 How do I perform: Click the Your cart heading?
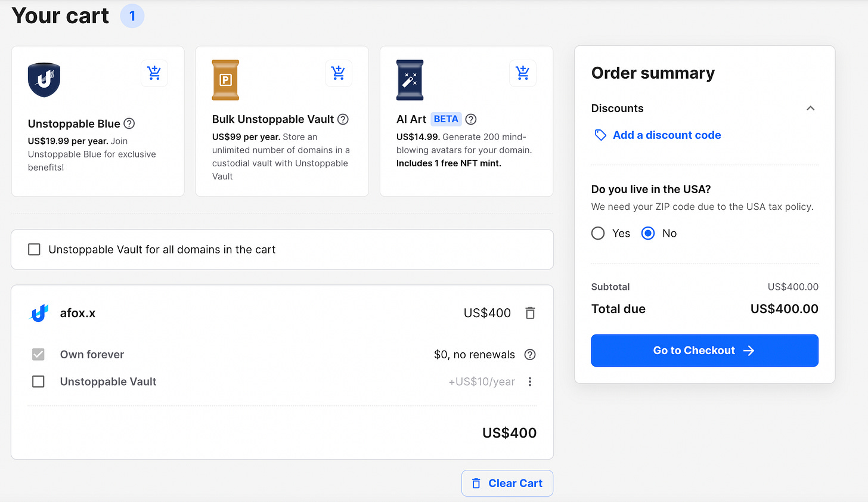60,16
